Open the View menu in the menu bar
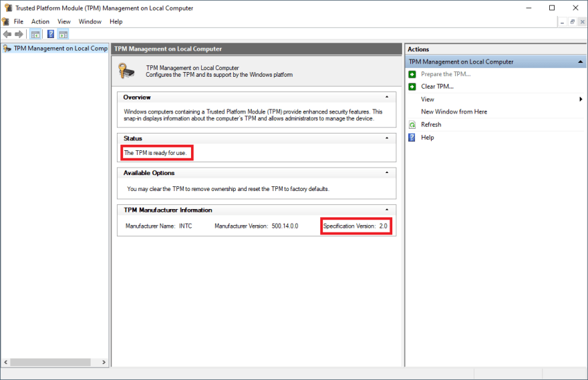588x380 pixels. pyautogui.click(x=63, y=22)
